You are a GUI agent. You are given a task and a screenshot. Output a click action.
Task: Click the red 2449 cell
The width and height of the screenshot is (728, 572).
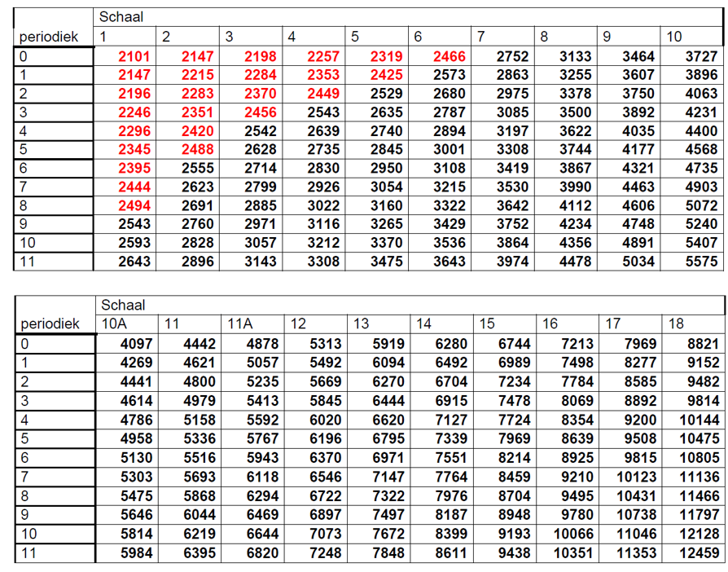[x=323, y=94]
